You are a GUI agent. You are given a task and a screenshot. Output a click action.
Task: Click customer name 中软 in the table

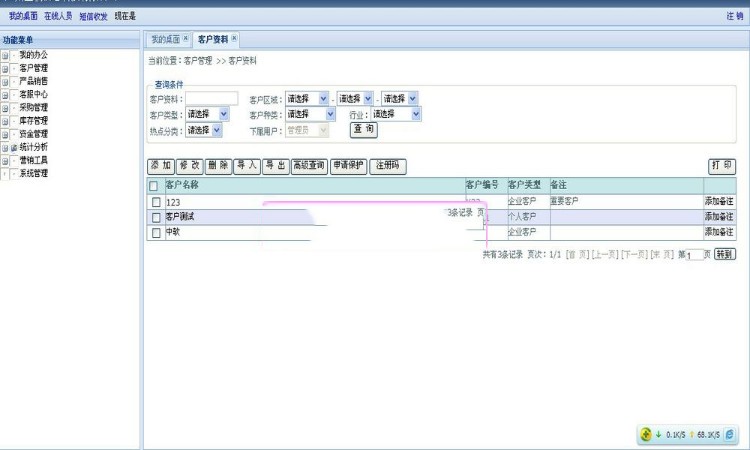[173, 232]
